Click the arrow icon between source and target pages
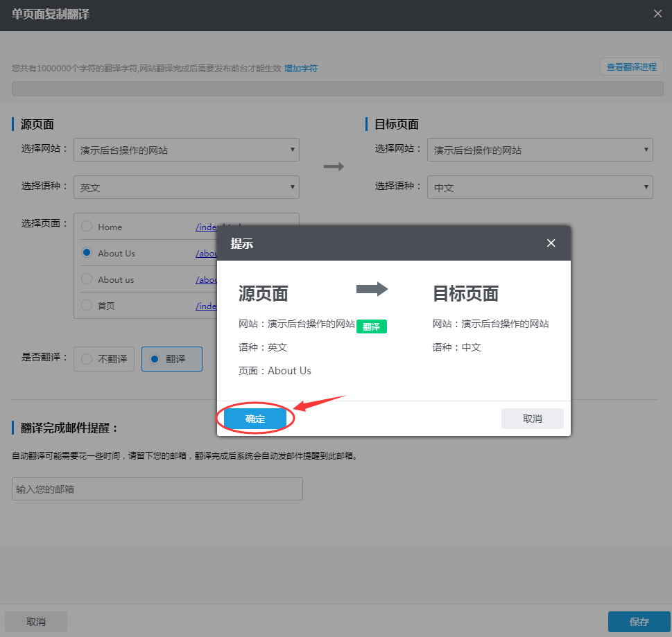This screenshot has height=637, width=672. tap(334, 166)
